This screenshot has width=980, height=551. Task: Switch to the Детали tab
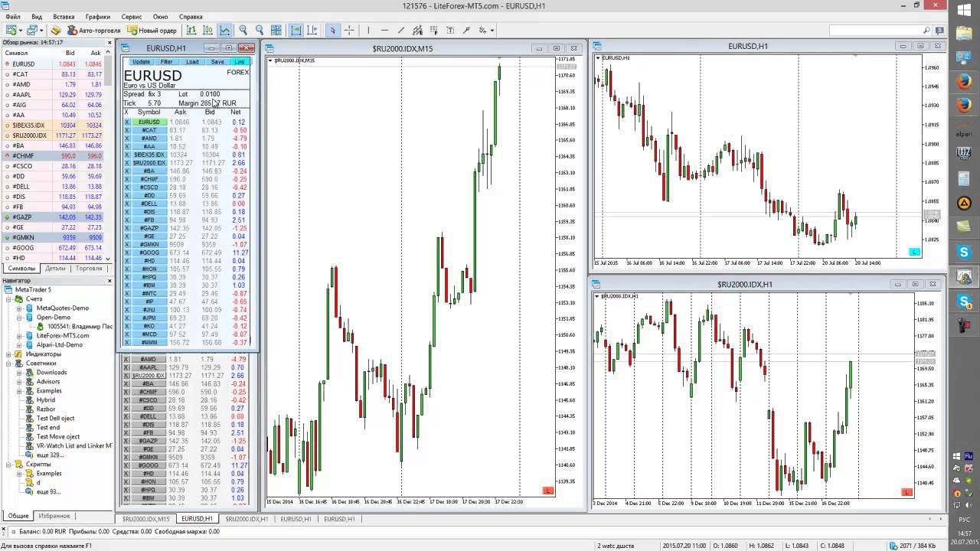click(55, 269)
